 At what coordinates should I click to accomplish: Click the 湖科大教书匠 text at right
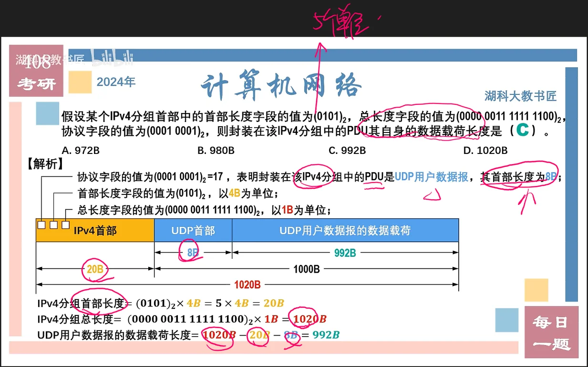520,96
